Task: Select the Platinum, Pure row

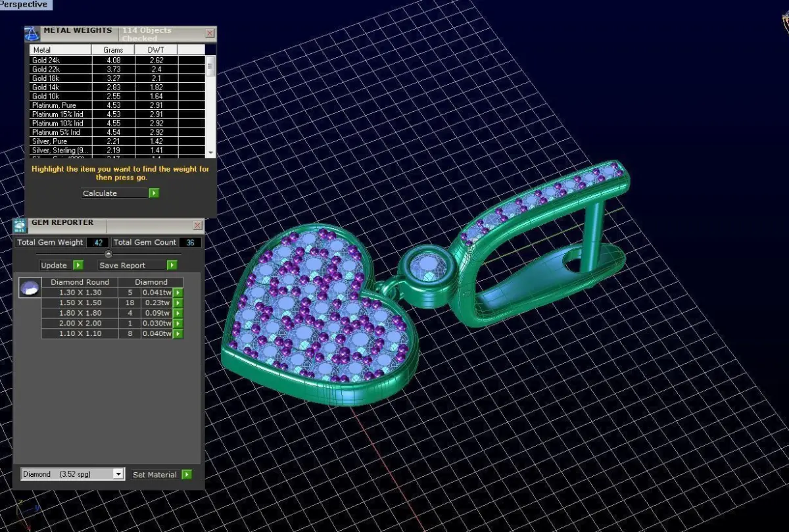Action: tap(118, 105)
